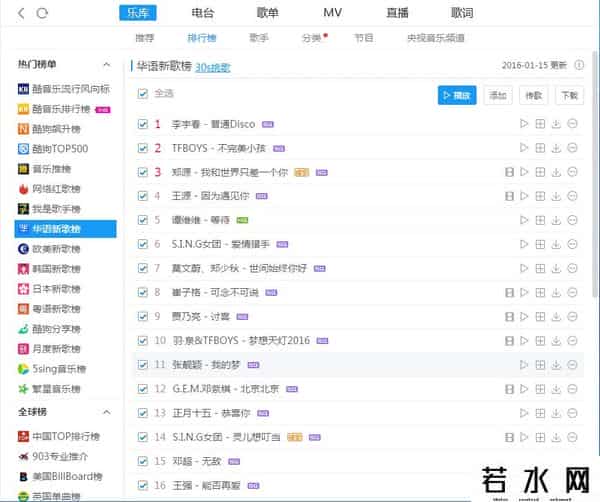Screen dimensions: 600x502
Task: Select song row 谭维维 - 等待
Action: point(359,220)
